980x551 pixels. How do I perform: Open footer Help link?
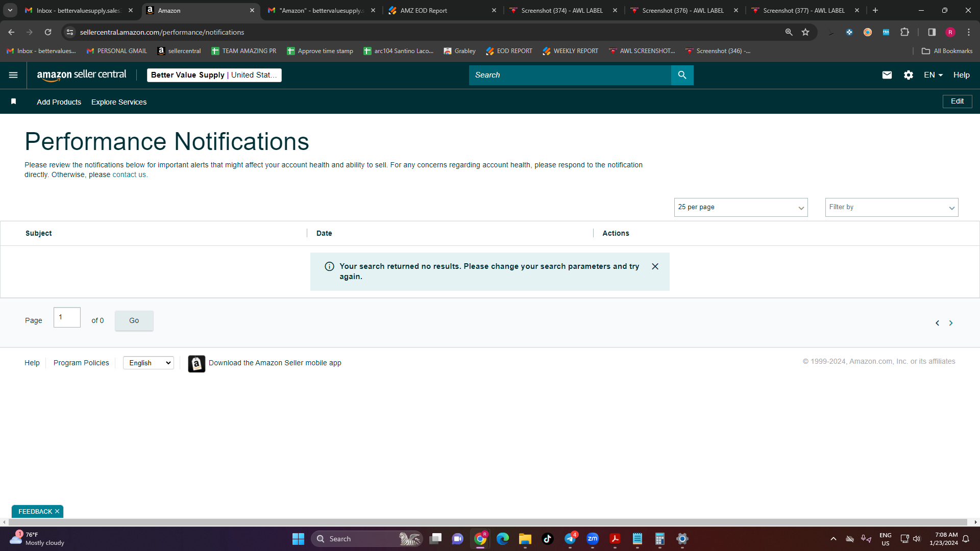pos(32,363)
